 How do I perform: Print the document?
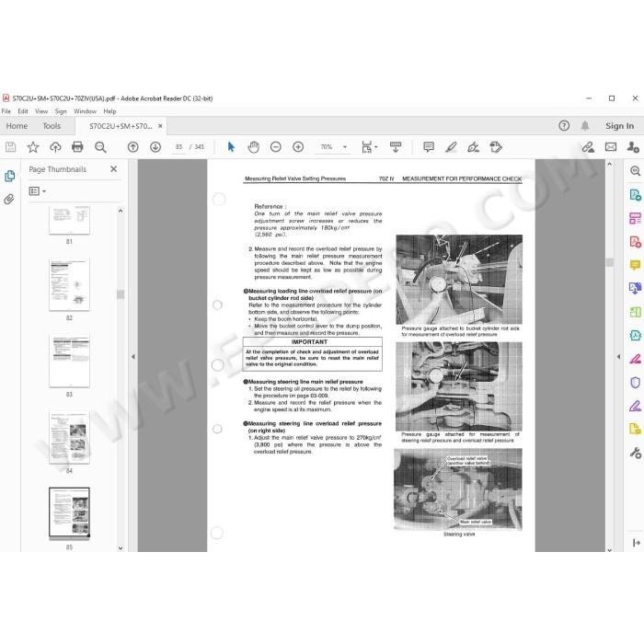tap(77, 147)
